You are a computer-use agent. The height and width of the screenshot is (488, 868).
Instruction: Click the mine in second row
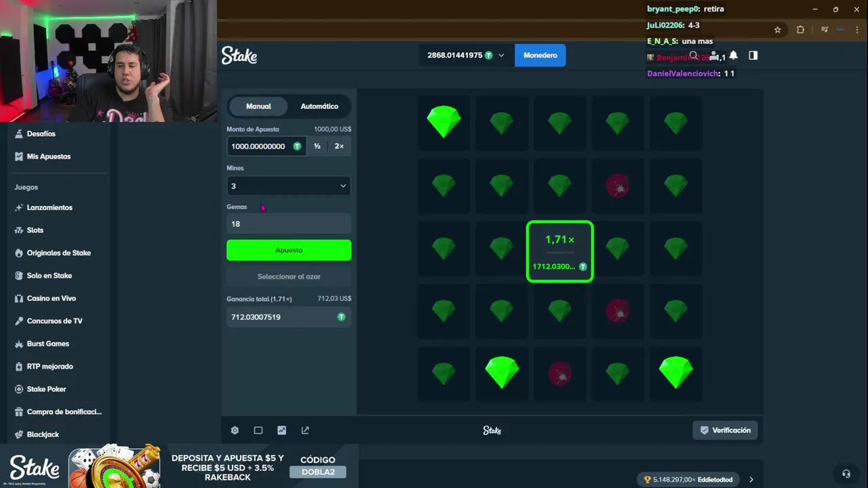(618, 186)
